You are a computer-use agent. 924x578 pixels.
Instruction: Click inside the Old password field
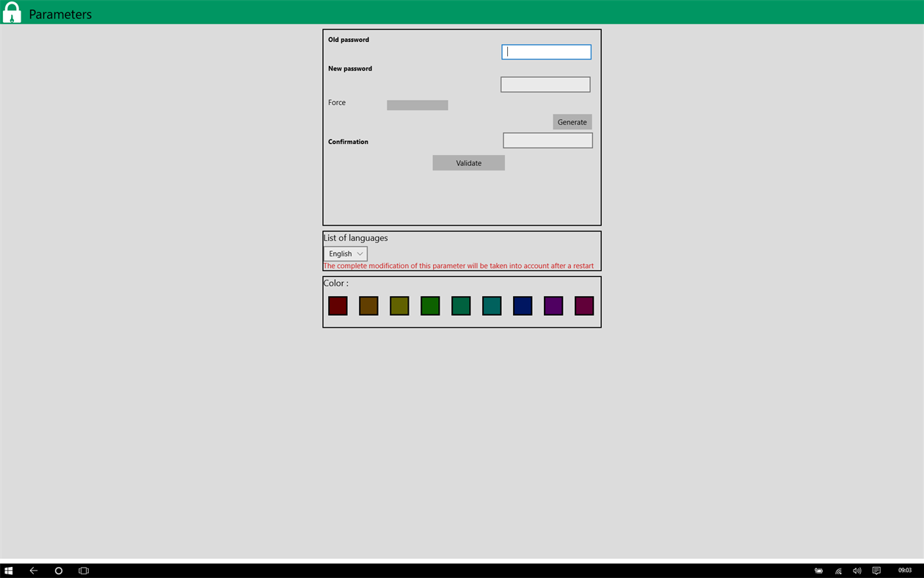coord(546,51)
